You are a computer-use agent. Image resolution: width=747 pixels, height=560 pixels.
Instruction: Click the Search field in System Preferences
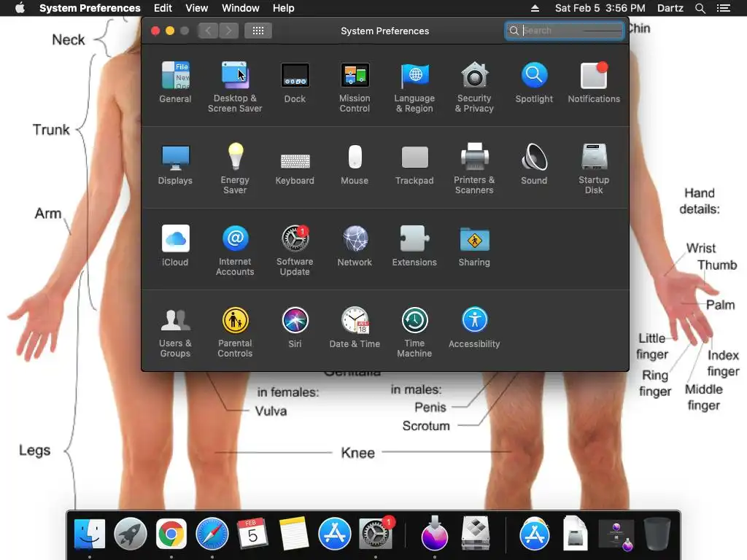tap(564, 31)
